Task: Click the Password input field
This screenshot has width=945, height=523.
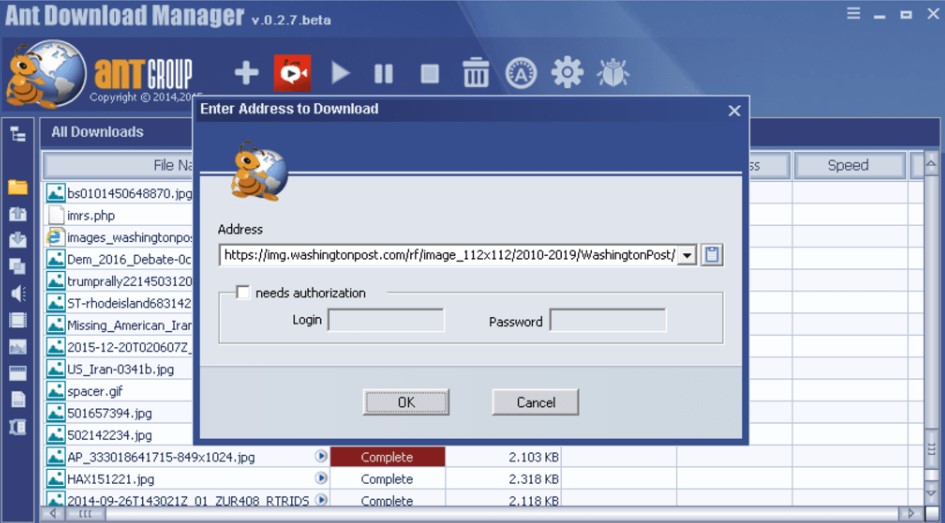Action: (x=608, y=321)
